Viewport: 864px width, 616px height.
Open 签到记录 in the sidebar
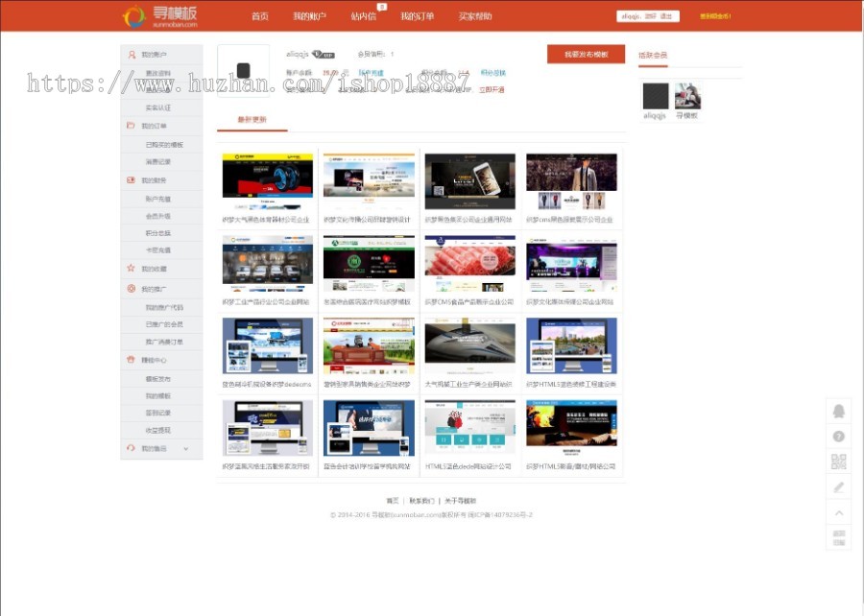(x=158, y=413)
